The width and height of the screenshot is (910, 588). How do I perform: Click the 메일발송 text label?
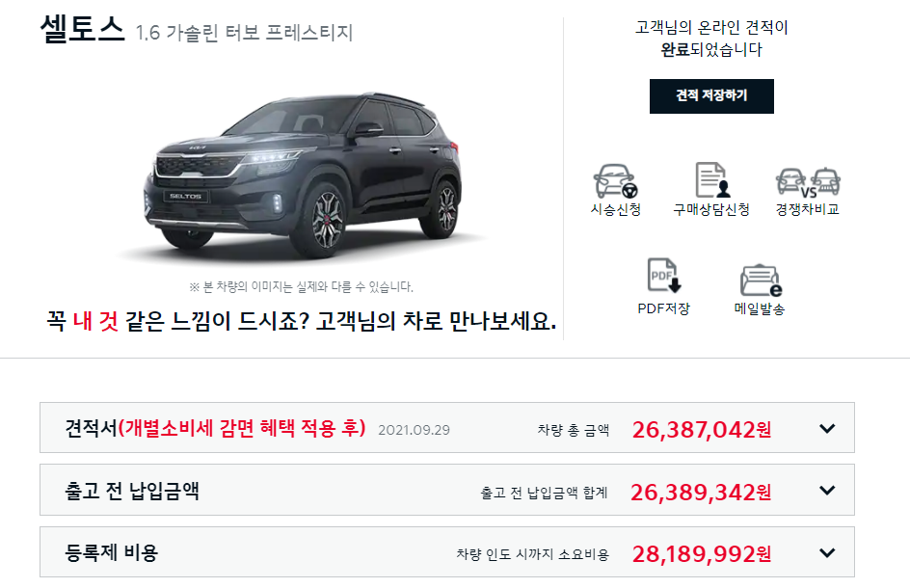coord(760,308)
